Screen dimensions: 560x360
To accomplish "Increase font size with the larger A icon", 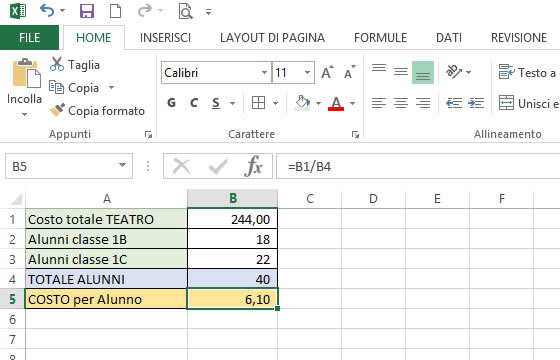I will click(x=327, y=72).
